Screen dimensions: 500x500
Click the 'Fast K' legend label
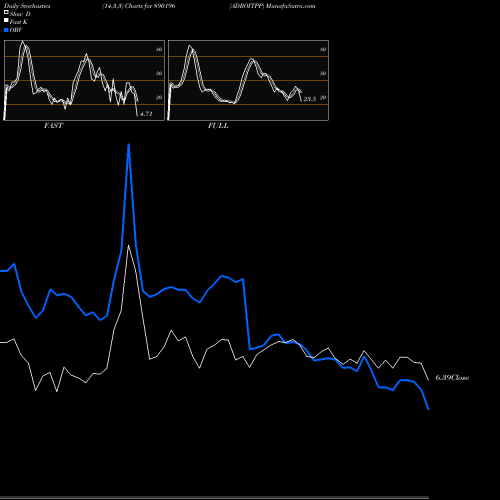pyautogui.click(x=19, y=22)
